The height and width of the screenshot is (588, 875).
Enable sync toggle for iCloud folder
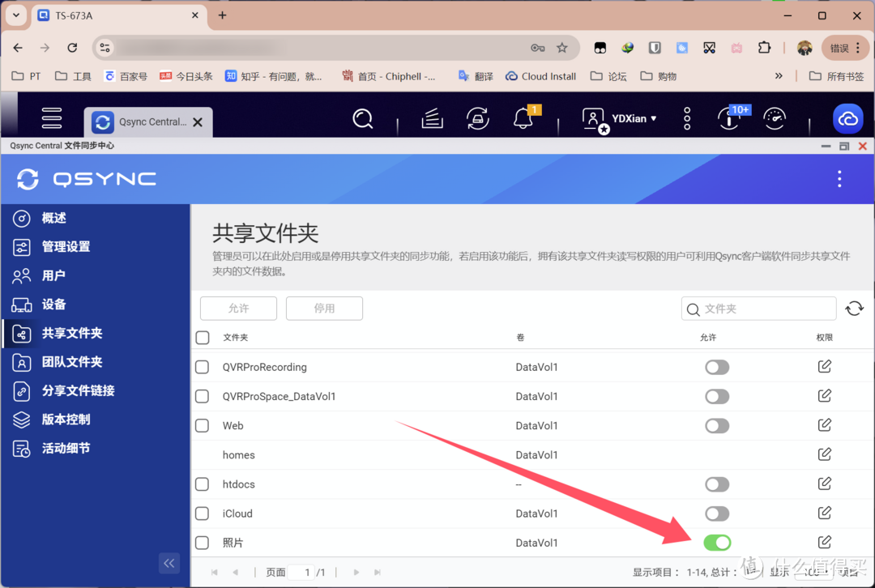tap(717, 513)
